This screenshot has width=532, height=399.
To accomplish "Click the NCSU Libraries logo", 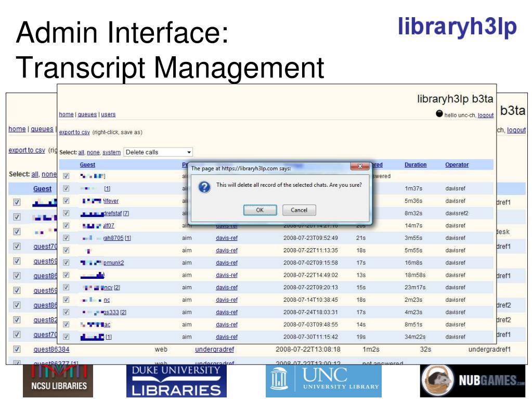I will [58, 381].
